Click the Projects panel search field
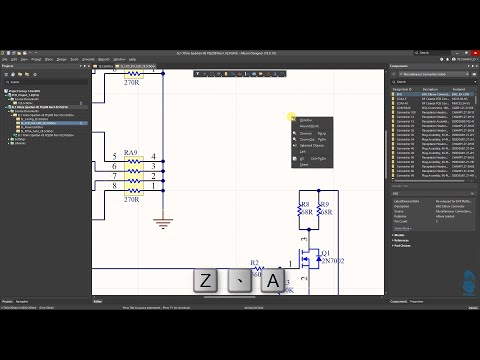The width and height of the screenshot is (480, 360). click(47, 82)
